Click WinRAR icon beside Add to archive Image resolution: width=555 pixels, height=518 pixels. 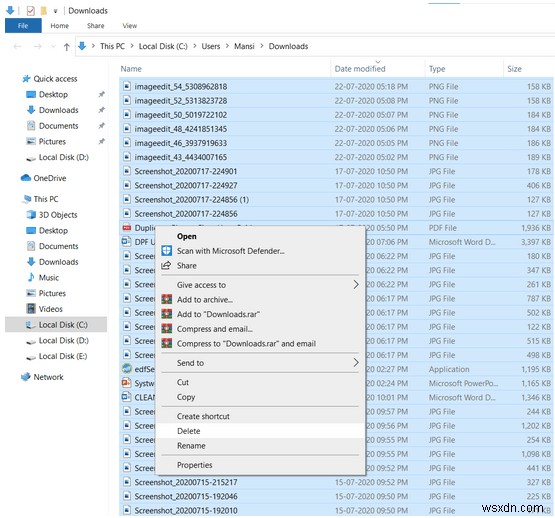point(167,300)
